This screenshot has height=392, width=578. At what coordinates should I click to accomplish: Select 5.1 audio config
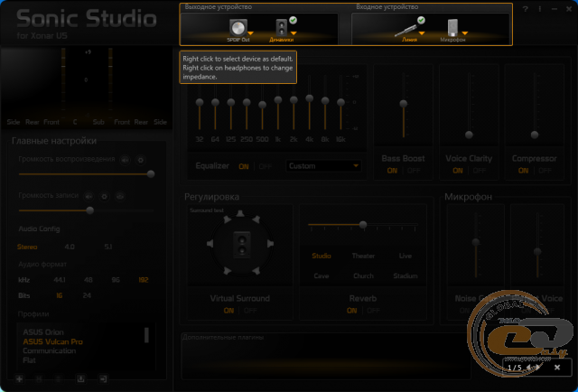108,247
